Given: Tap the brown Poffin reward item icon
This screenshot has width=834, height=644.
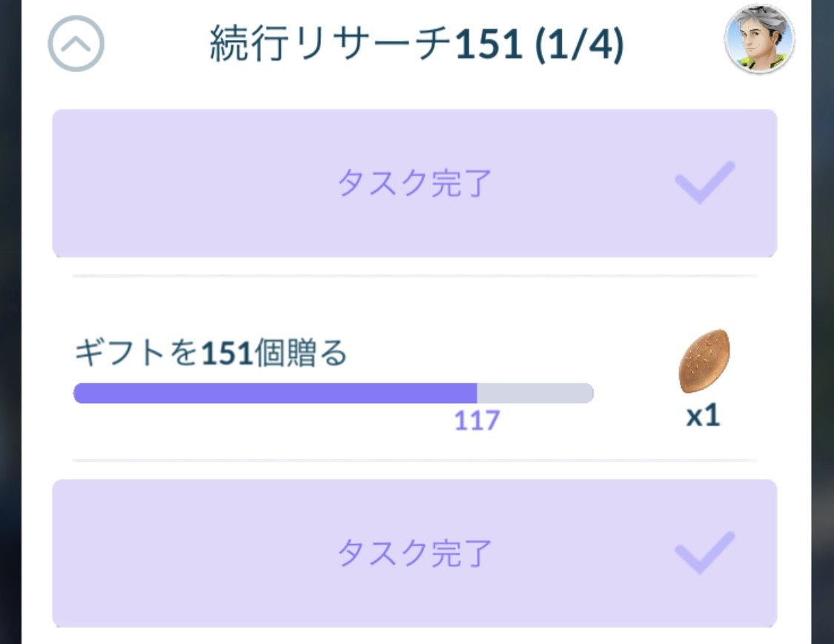Looking at the screenshot, I should point(704,361).
